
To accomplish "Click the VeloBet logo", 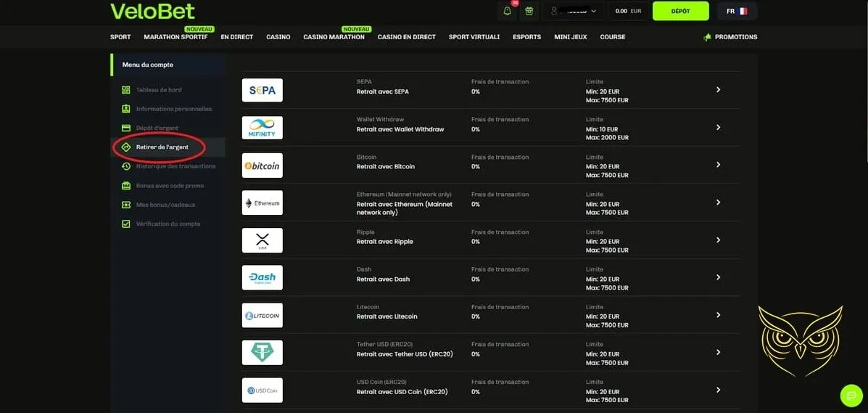I will pos(152,11).
